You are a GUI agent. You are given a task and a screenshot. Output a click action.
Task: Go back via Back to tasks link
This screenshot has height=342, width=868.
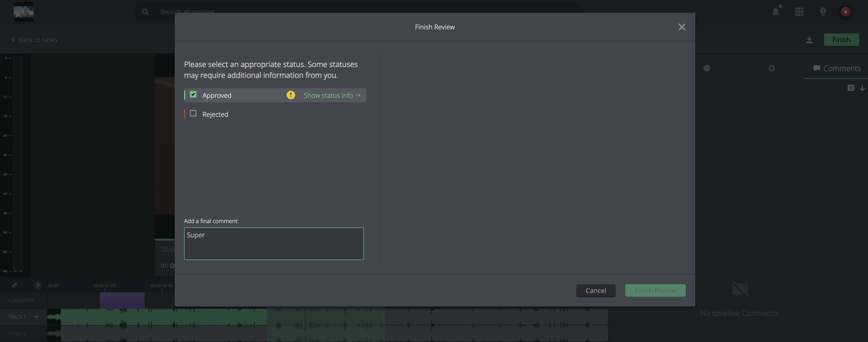tap(34, 40)
